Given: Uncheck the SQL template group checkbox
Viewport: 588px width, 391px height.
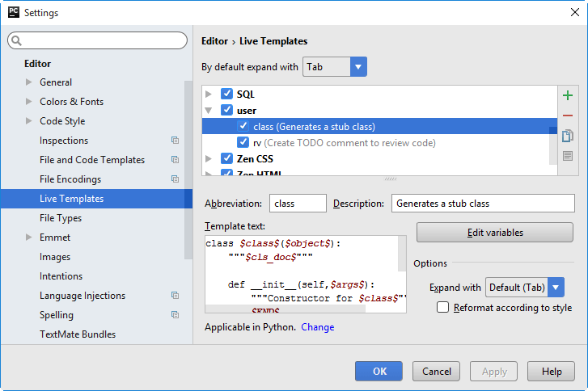Looking at the screenshot, I should click(x=226, y=95).
